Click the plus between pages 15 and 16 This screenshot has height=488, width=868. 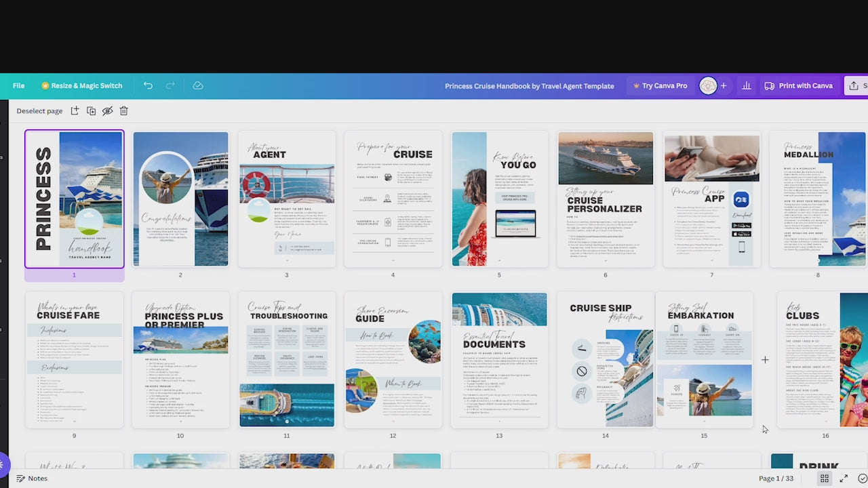(x=765, y=360)
